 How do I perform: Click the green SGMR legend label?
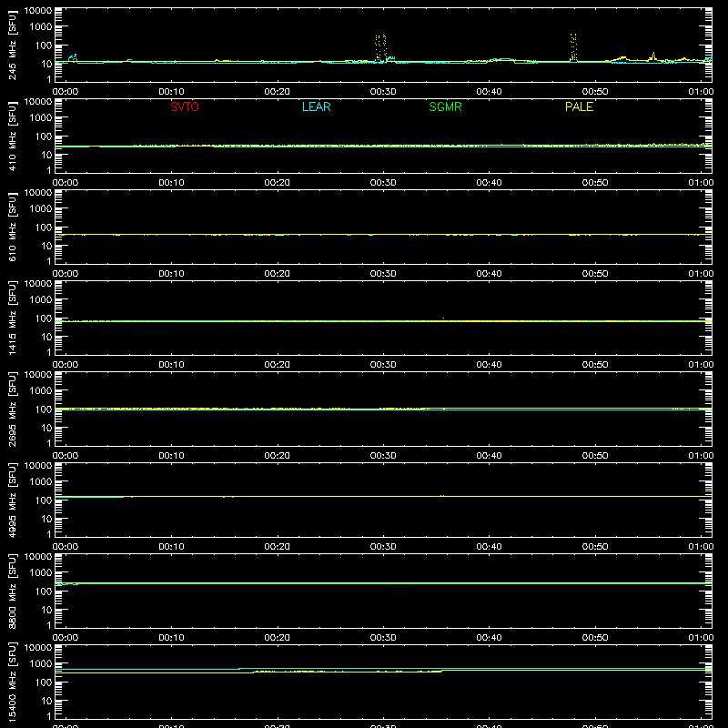click(x=445, y=106)
